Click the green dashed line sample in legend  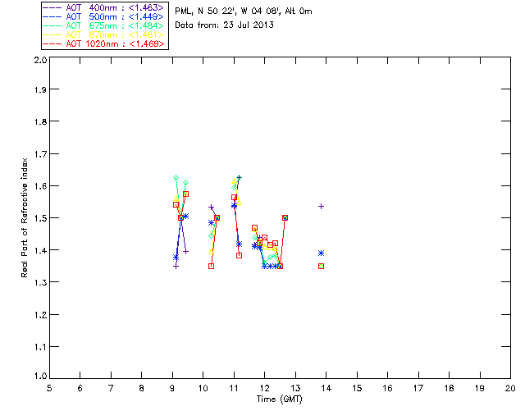point(52,25)
